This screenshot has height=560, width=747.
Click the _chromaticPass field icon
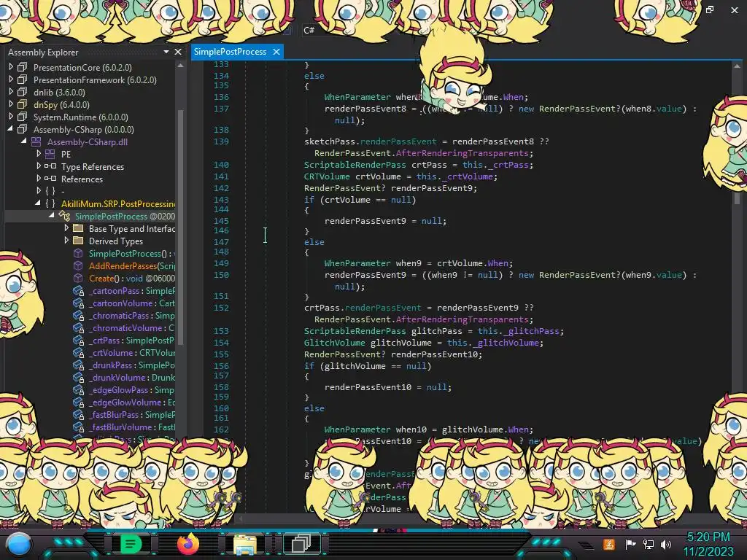[x=78, y=315]
